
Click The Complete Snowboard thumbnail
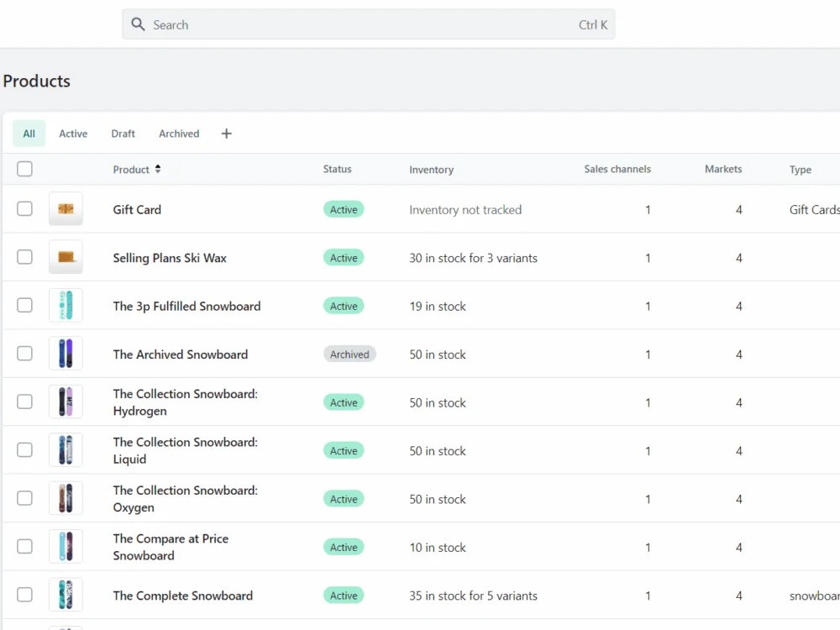pyautogui.click(x=66, y=595)
